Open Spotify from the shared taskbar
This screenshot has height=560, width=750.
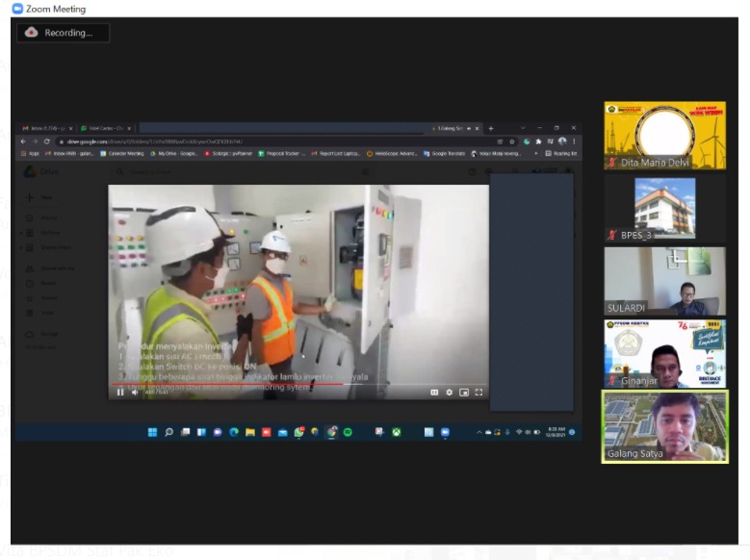pyautogui.click(x=348, y=432)
